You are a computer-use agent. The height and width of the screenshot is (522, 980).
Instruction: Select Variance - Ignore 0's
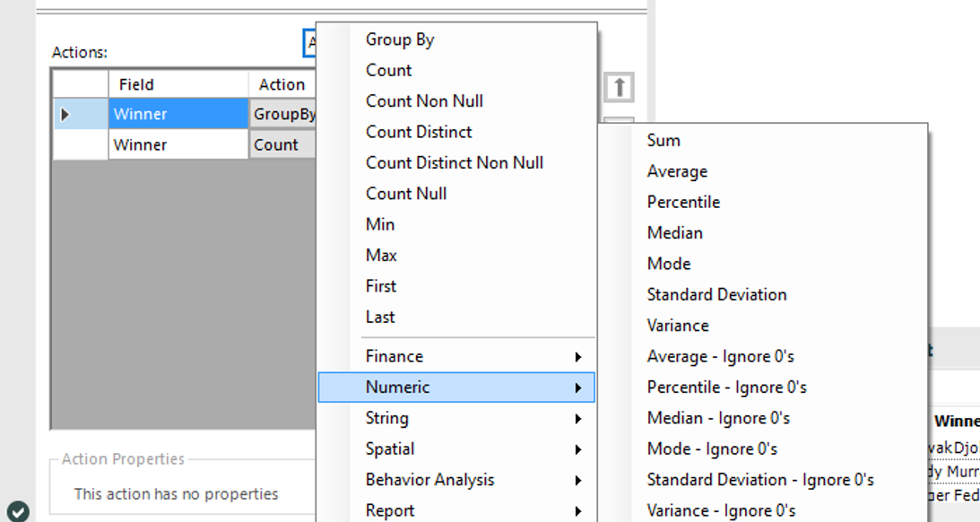[721, 510]
